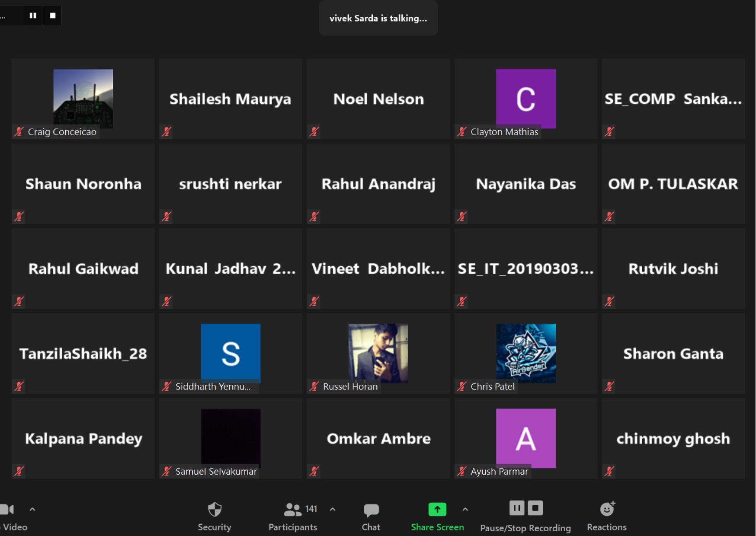Click the 'vivek Sarda is talking...' banner
756x536 pixels.
(378, 18)
